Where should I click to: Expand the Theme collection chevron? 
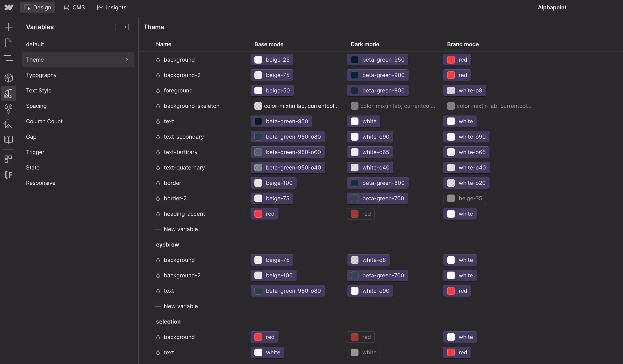(x=126, y=60)
